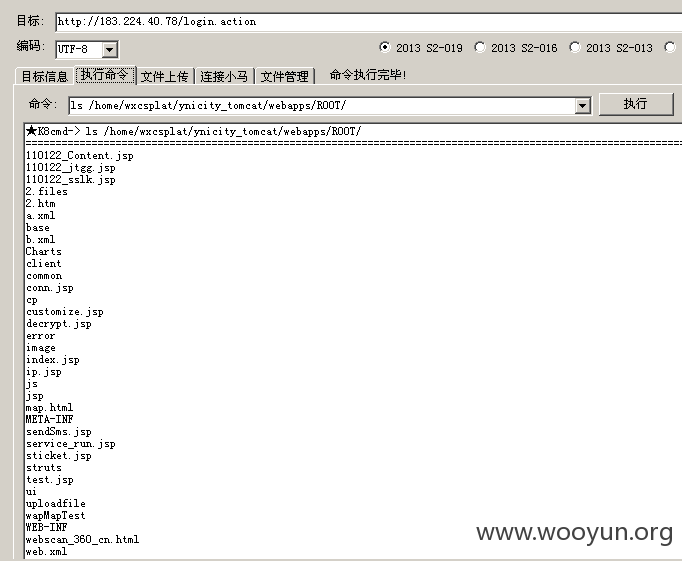
Task: Click the web.xml entry
Action: click(47, 552)
